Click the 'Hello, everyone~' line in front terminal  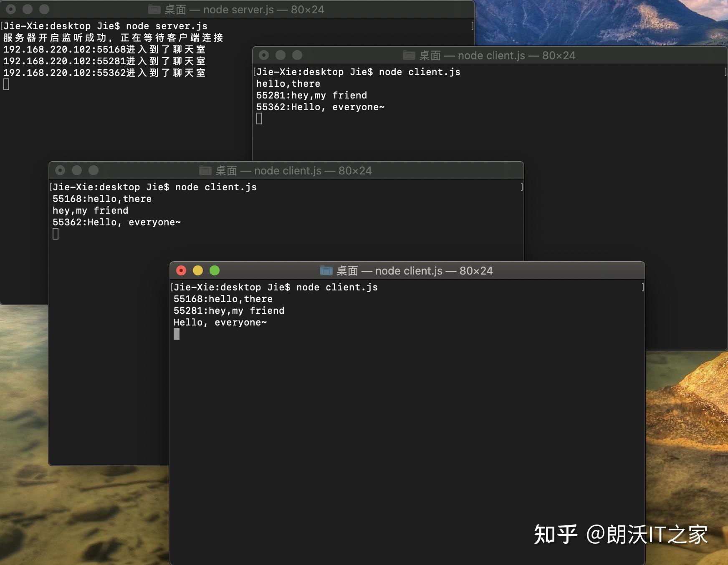[x=220, y=322]
